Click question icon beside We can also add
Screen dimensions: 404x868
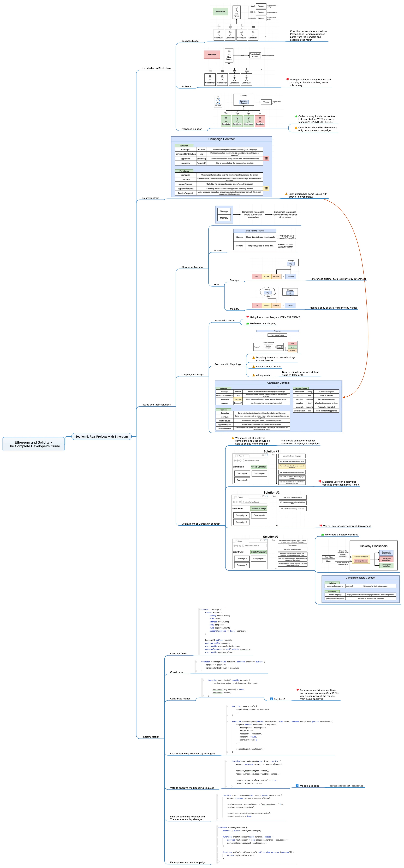tap(297, 786)
